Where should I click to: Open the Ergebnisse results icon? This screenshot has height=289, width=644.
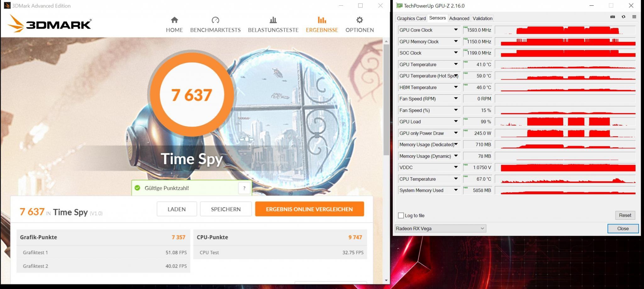click(322, 20)
